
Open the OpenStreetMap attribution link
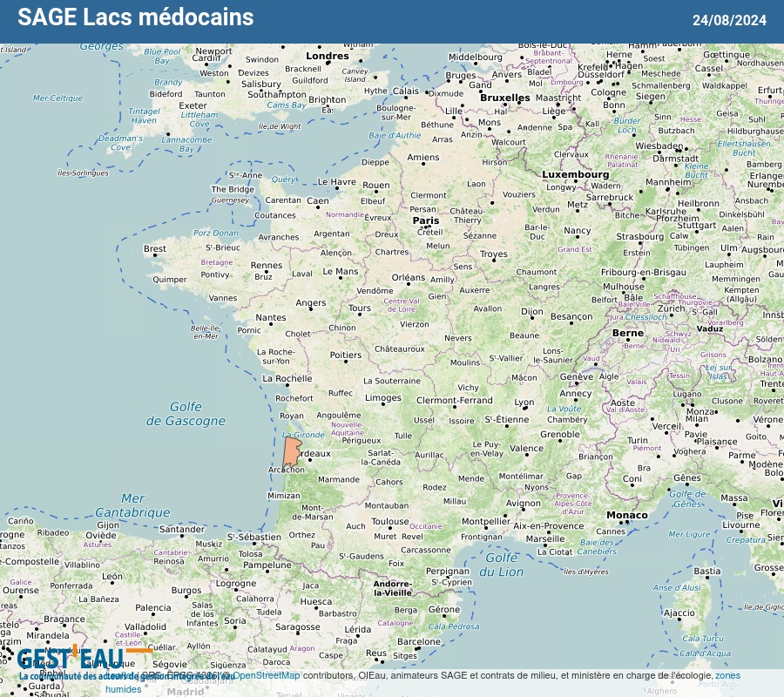pyautogui.click(x=267, y=675)
